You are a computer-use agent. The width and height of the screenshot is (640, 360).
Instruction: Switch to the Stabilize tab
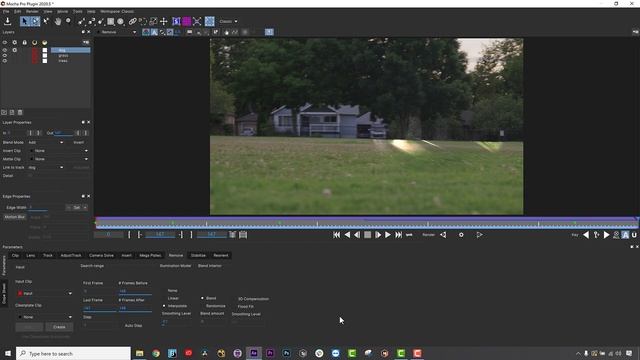click(198, 256)
